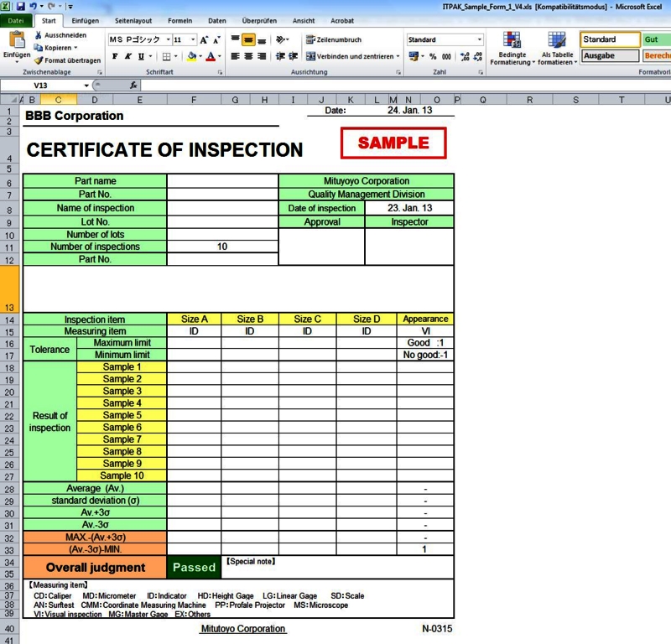Select the green Passed cell

coord(194,568)
